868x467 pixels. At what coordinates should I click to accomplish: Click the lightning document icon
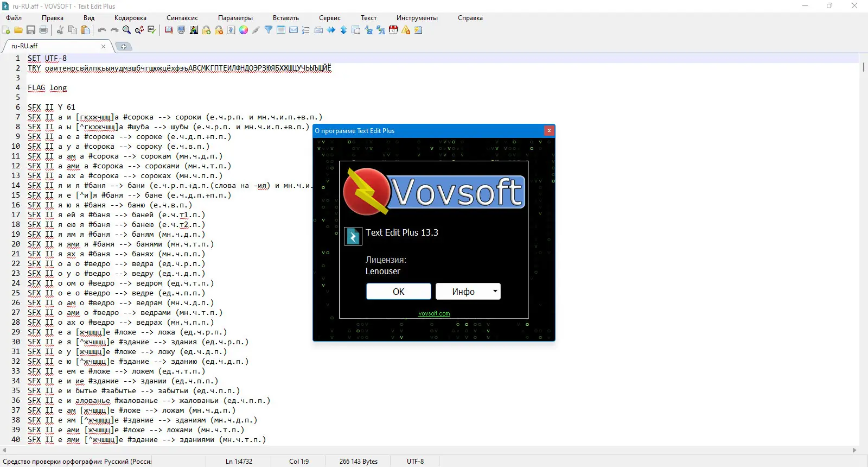coord(418,30)
